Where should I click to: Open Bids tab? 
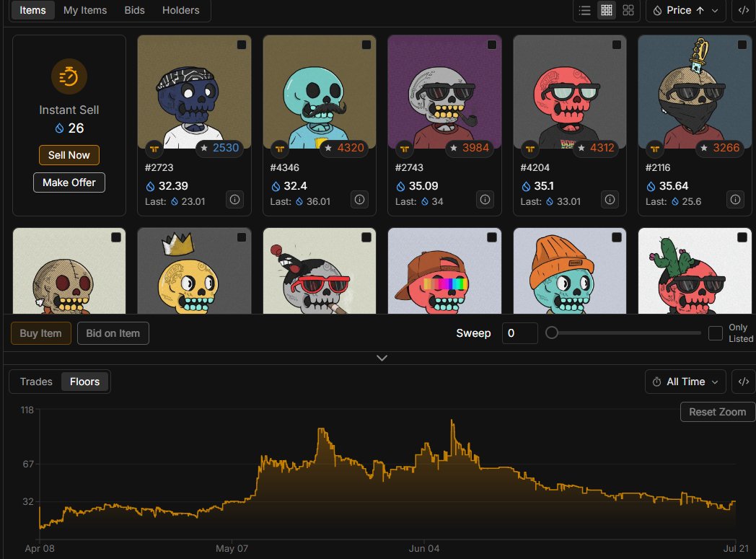tap(134, 10)
